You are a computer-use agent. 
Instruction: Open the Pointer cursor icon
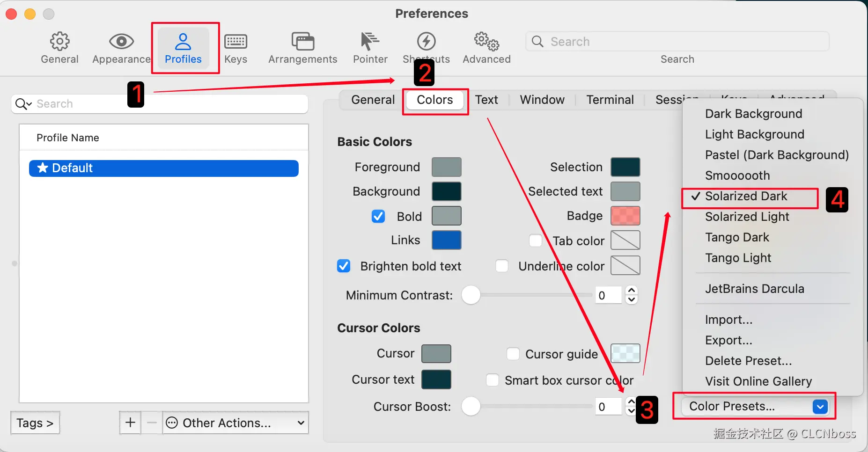[x=370, y=42]
